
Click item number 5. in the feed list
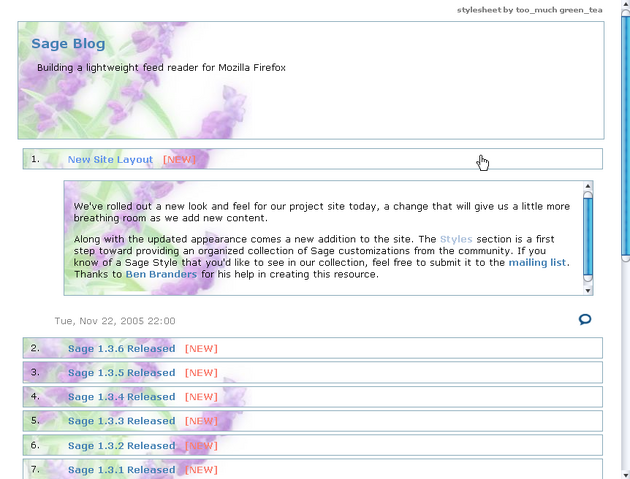click(35, 420)
